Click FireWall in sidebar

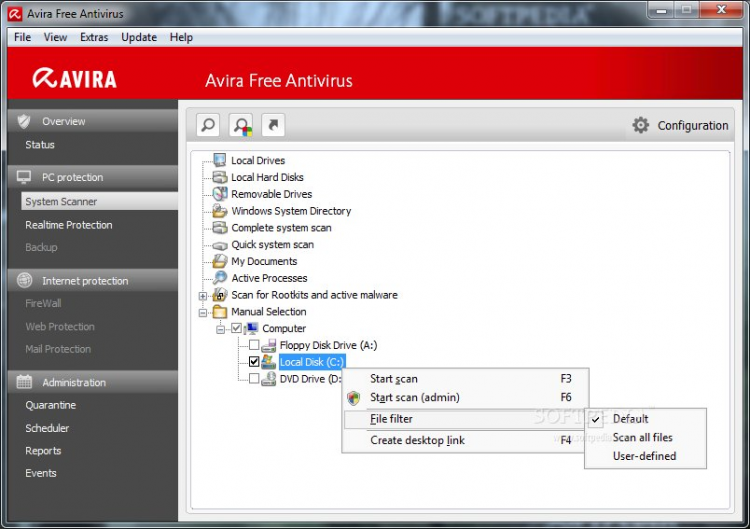44,303
